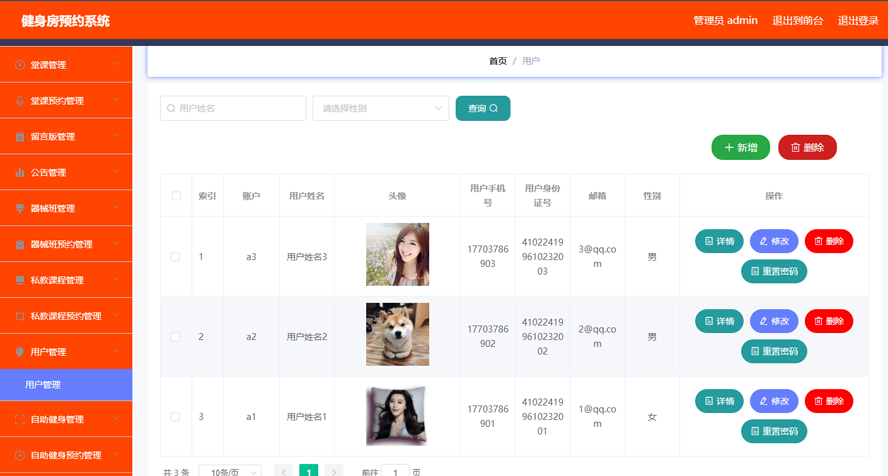
Task: Click red 删除 button for 用户姓名3
Action: point(829,241)
